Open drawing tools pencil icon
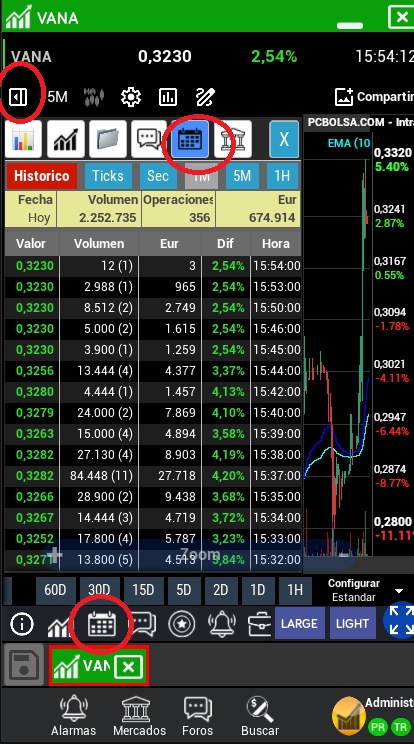The image size is (414, 744). 205,97
